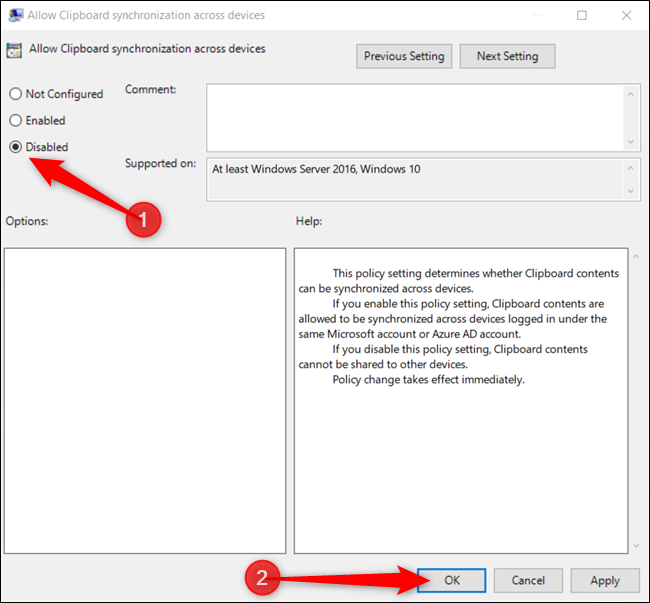Comment box scroll down arrow
This screenshot has width=650, height=603.
click(631, 142)
